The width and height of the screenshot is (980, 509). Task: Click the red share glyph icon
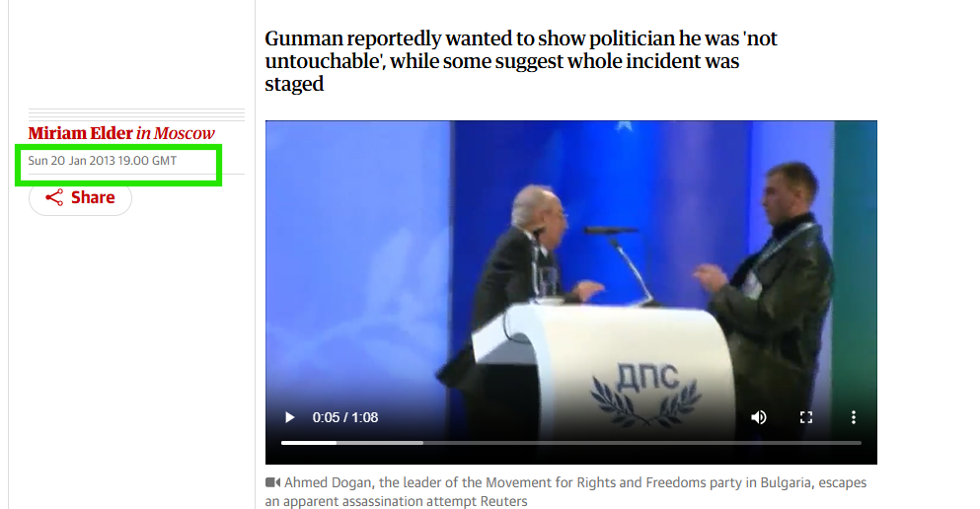click(x=54, y=198)
